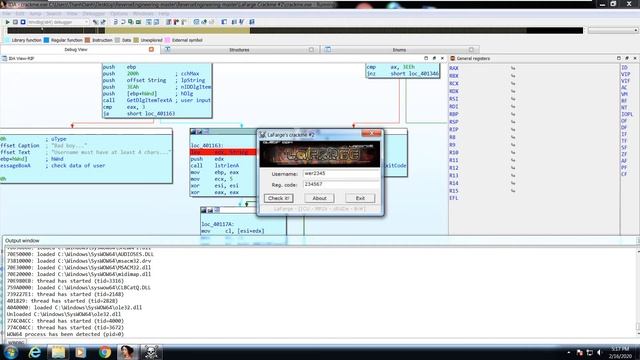Screen dimensions: 640x360
Task: Click the CF flag in the registers panel
Action: [x=624, y=174]
